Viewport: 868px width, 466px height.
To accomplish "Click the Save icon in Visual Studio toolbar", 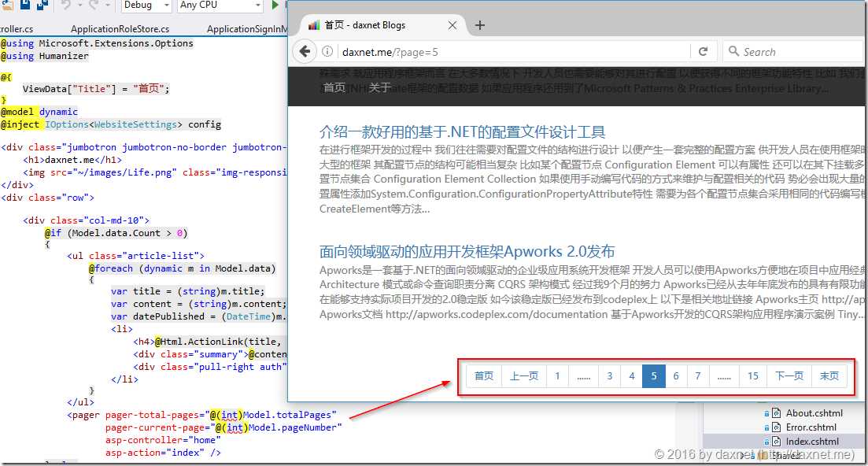I will coord(25,5).
